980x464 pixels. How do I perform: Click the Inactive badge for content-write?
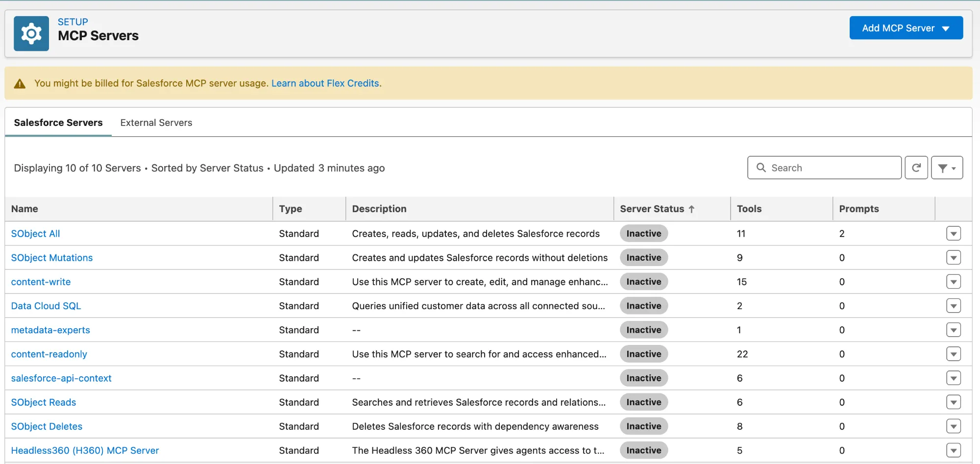[643, 282]
